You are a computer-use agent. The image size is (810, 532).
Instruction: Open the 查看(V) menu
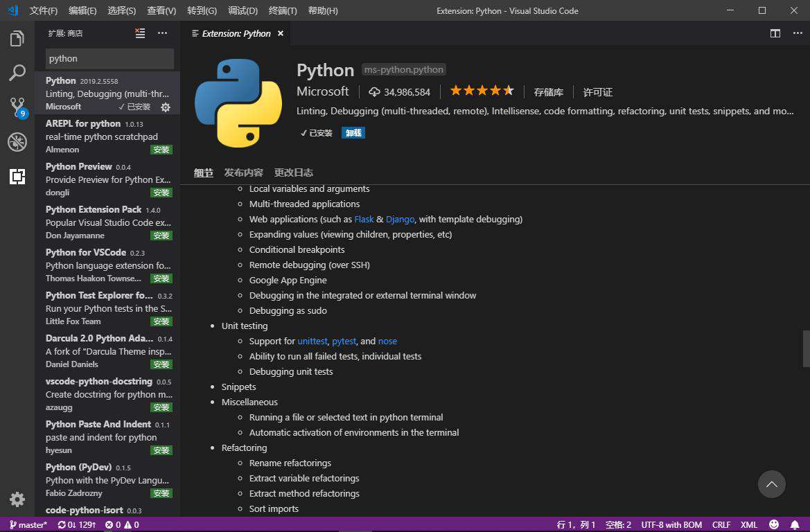(161, 10)
